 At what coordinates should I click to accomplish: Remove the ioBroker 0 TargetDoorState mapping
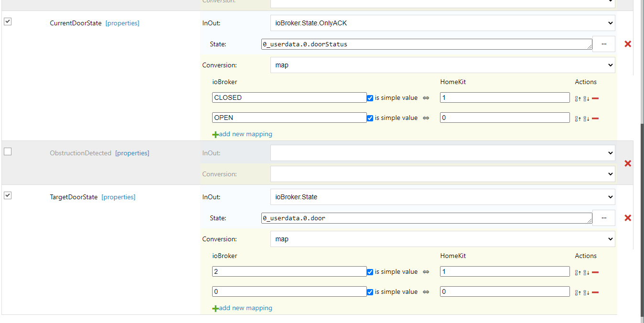(x=595, y=292)
